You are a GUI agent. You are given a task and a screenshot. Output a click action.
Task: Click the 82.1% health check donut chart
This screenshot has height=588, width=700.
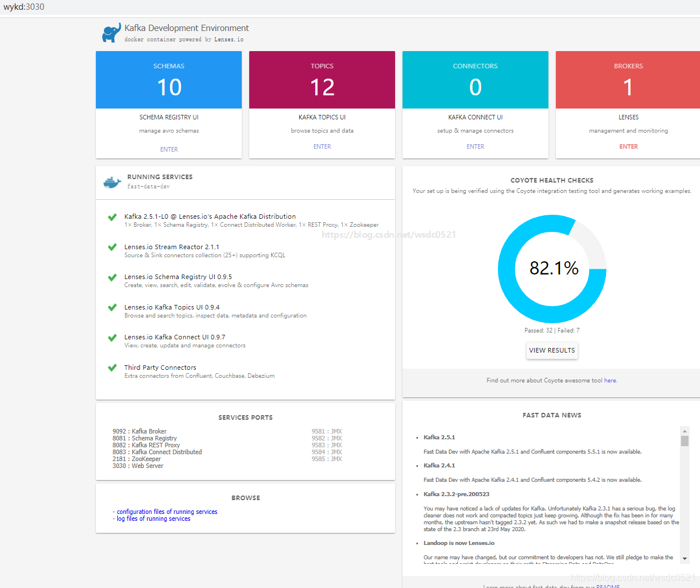tap(552, 269)
